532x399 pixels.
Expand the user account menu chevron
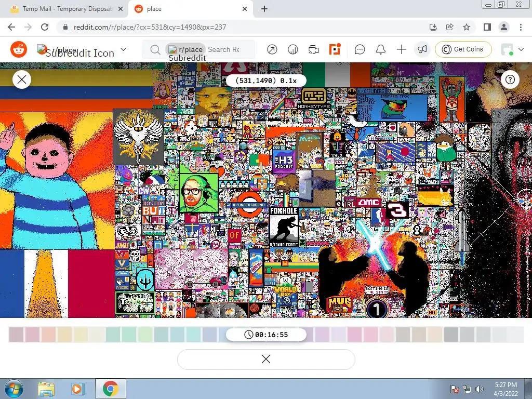[521, 49]
